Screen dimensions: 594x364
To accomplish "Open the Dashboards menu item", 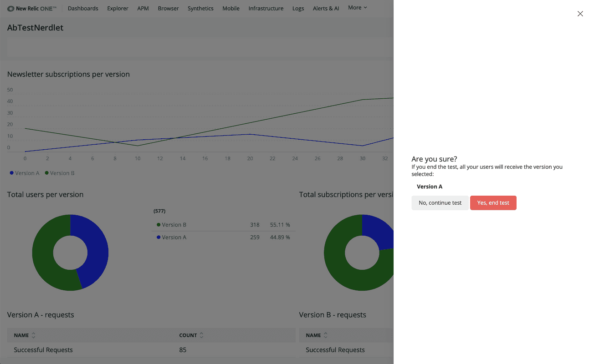I will [83, 8].
